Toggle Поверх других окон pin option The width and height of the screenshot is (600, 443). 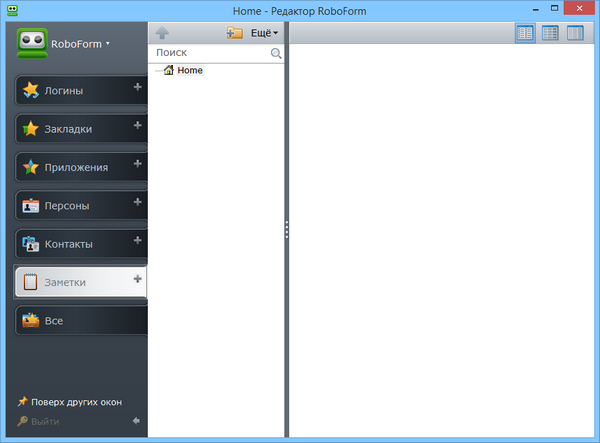(70, 402)
